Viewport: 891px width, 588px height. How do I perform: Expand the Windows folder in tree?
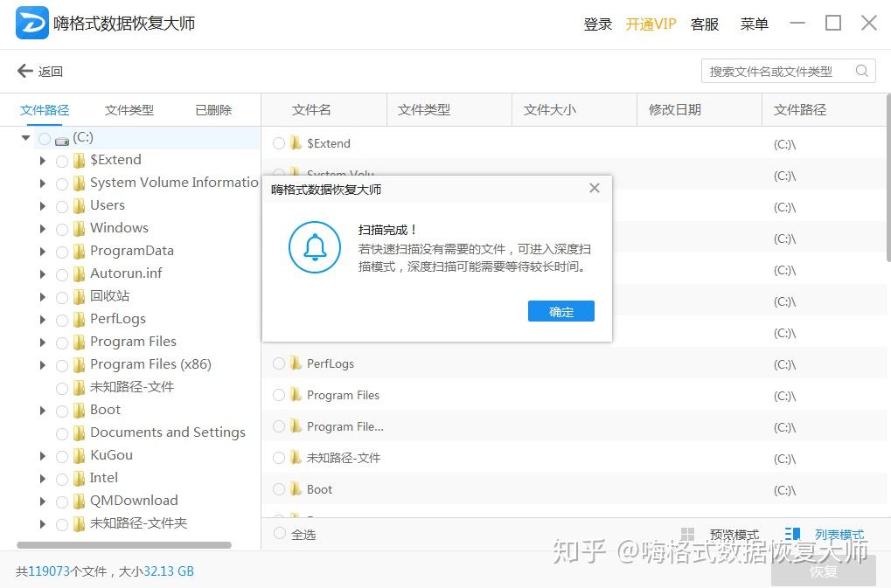pyautogui.click(x=43, y=229)
